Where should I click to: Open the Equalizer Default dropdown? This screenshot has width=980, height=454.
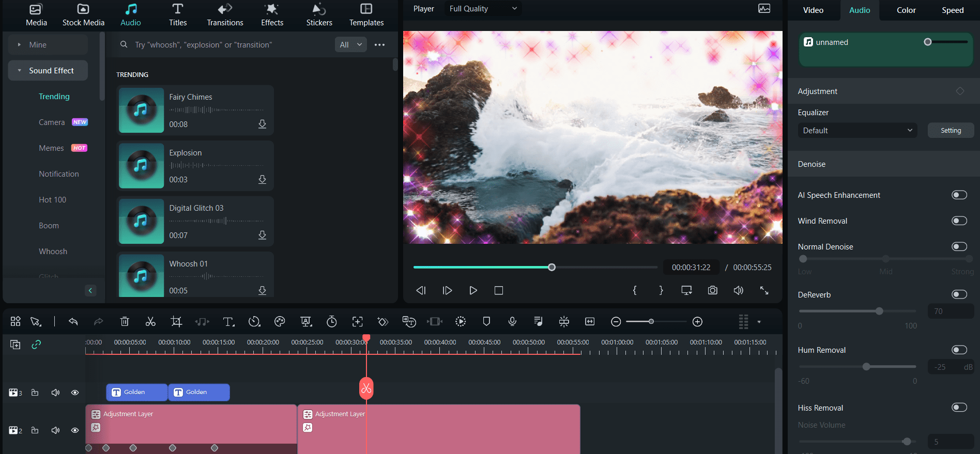click(x=857, y=130)
